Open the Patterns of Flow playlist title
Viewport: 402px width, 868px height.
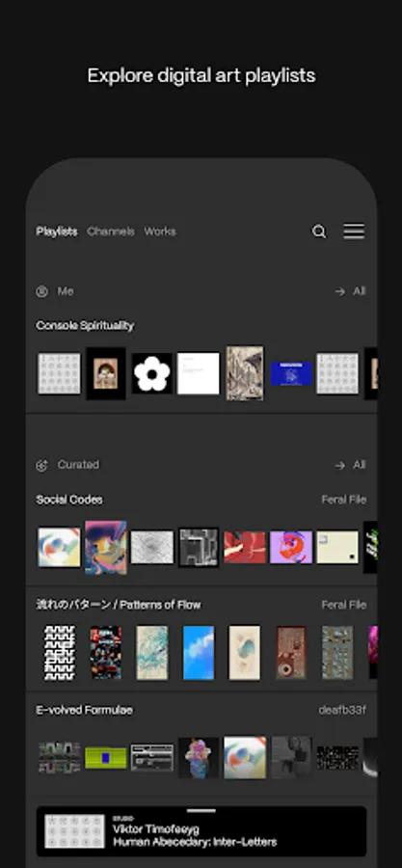point(119,605)
